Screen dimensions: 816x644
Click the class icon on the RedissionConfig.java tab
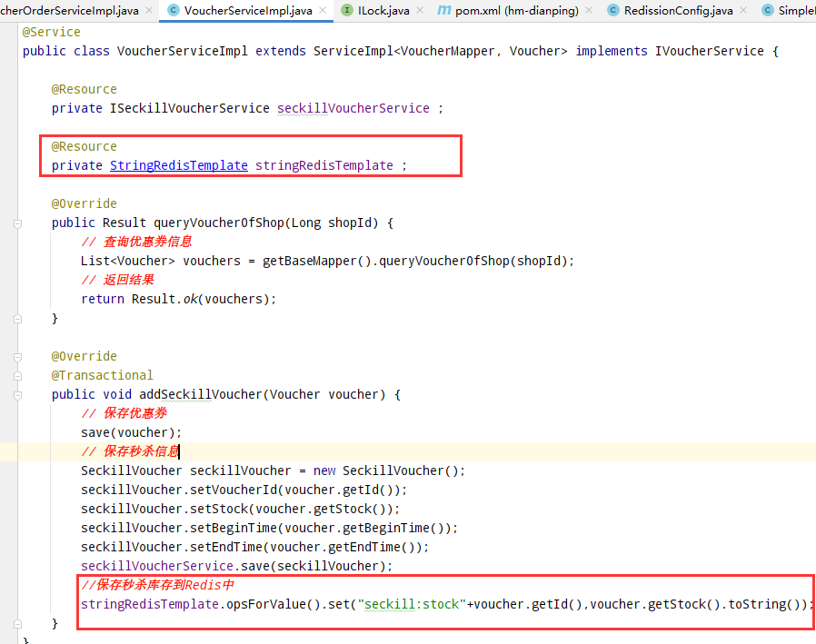(613, 10)
